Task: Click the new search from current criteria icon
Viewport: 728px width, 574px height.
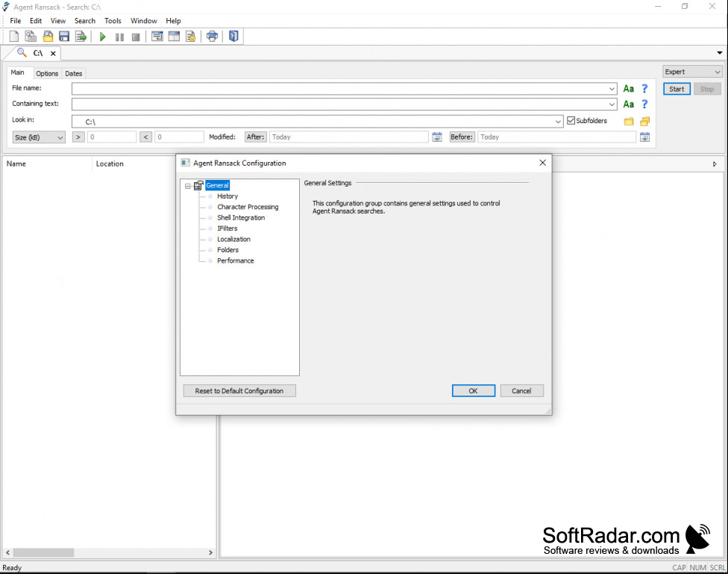Action: 31,37
